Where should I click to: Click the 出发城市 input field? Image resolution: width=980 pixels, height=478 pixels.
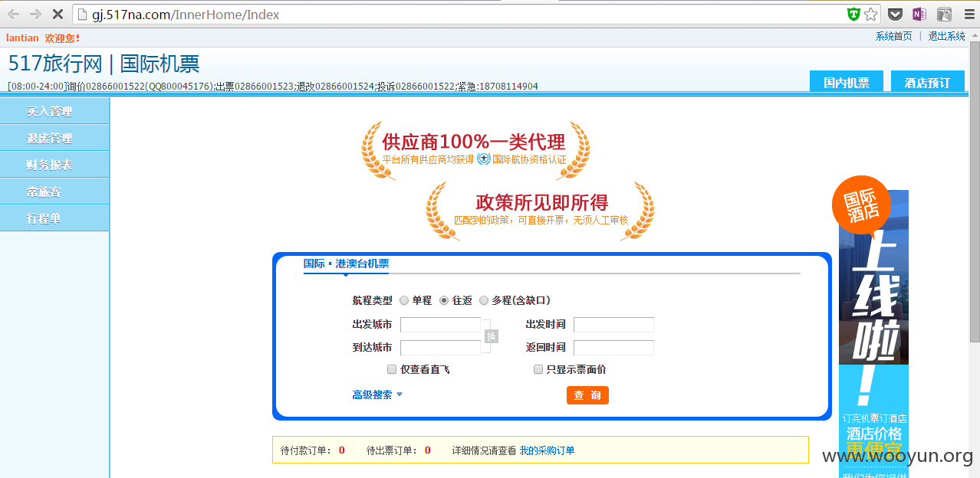click(x=440, y=325)
